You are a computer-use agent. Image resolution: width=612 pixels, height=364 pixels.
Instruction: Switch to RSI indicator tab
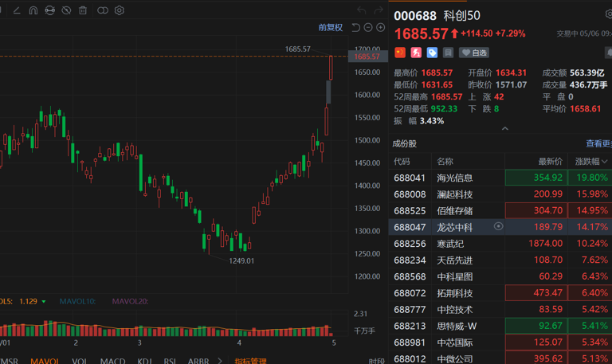click(x=170, y=361)
